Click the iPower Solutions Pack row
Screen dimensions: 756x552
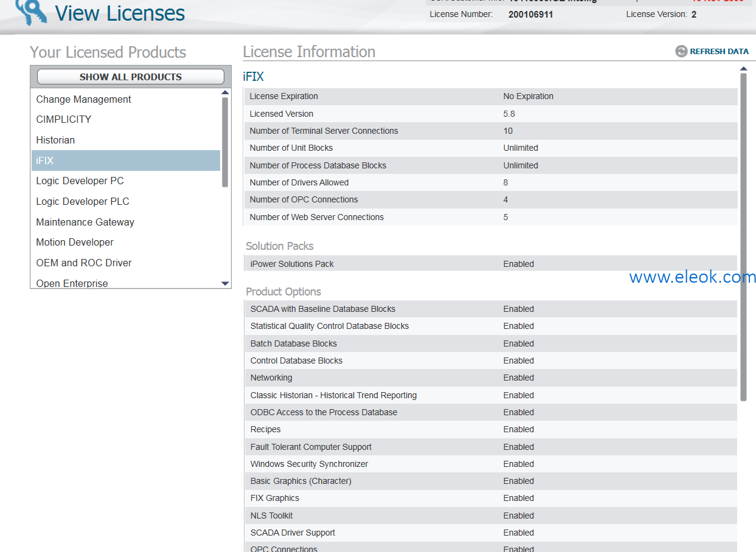tap(490, 264)
